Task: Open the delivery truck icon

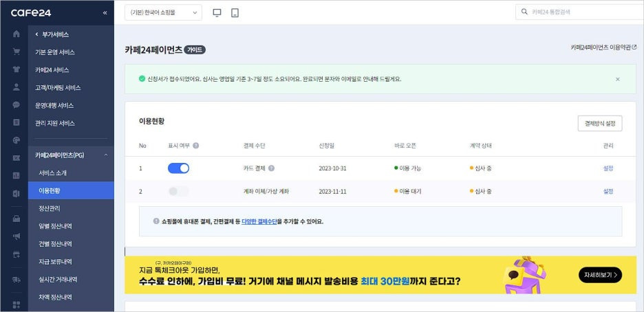Action: [17, 280]
